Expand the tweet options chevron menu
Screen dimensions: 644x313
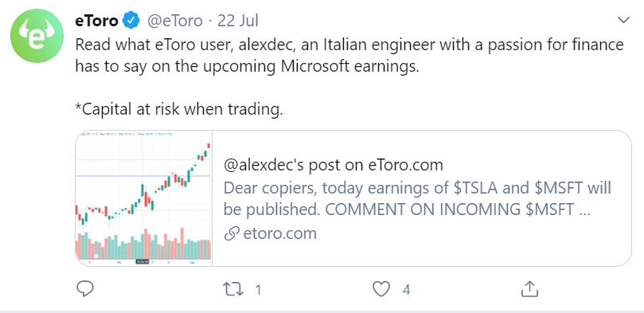tap(623, 20)
